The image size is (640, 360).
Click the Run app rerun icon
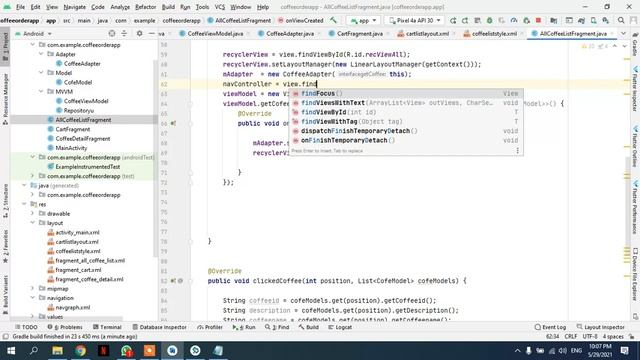click(453, 20)
